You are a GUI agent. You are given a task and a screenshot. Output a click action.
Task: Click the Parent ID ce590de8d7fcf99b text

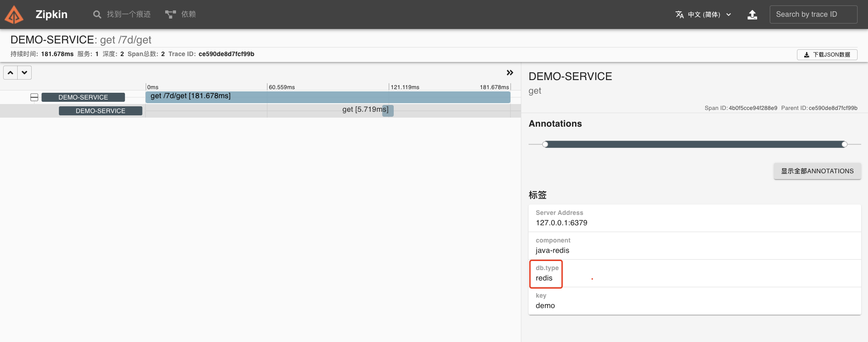pos(833,108)
